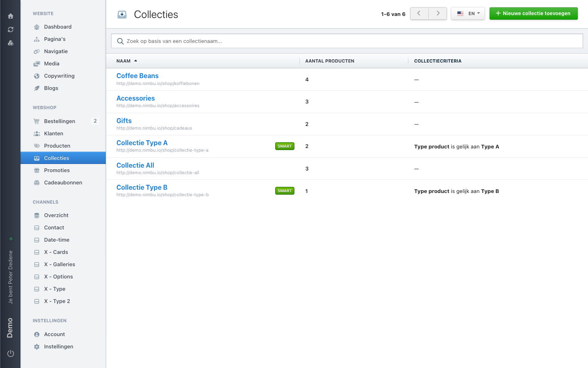Click the binoculars icon in dark sidebar
Screen dimensions: 588x368
click(x=11, y=43)
